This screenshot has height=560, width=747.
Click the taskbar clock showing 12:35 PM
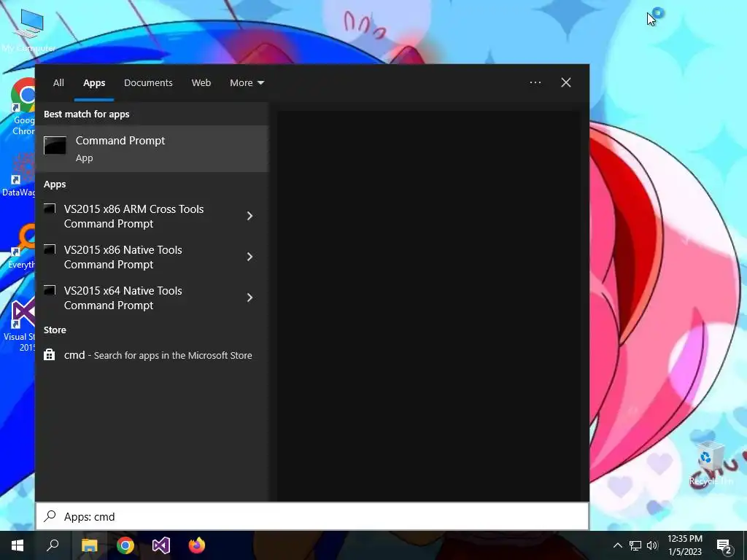tap(684, 545)
